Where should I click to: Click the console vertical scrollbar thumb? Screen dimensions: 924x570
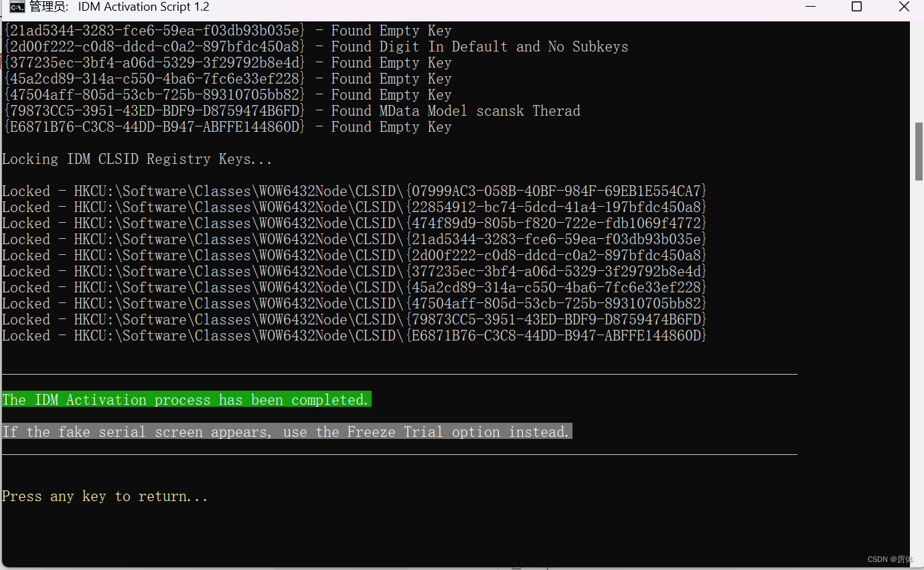[919, 152]
